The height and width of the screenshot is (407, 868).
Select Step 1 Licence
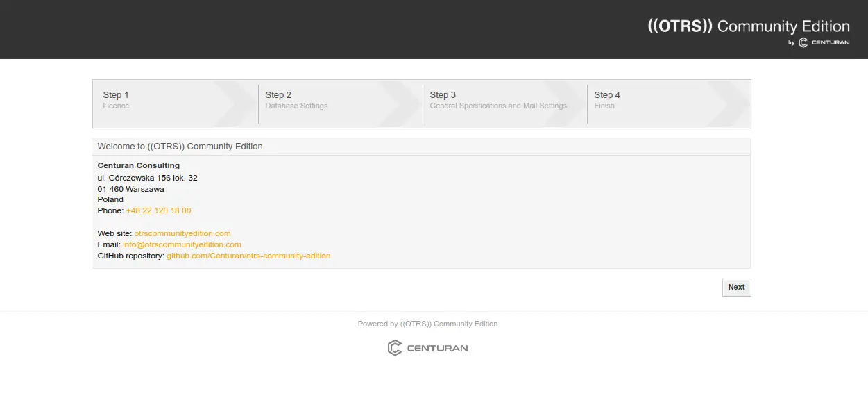pyautogui.click(x=176, y=103)
